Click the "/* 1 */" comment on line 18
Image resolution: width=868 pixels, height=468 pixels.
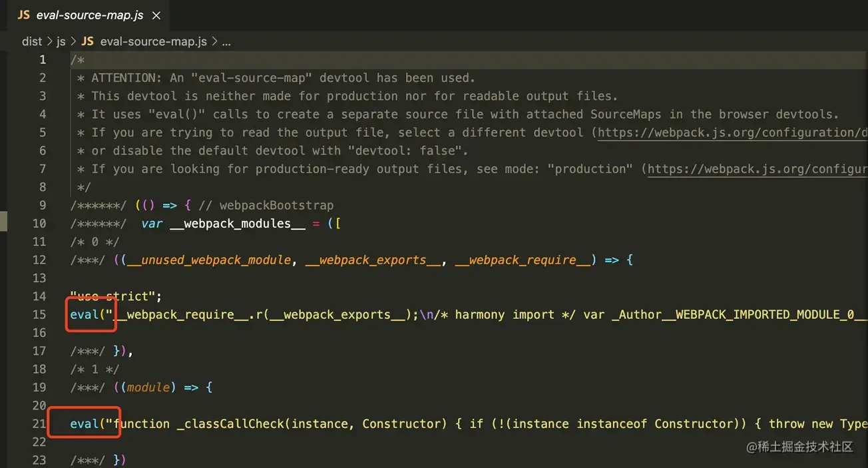(95, 369)
